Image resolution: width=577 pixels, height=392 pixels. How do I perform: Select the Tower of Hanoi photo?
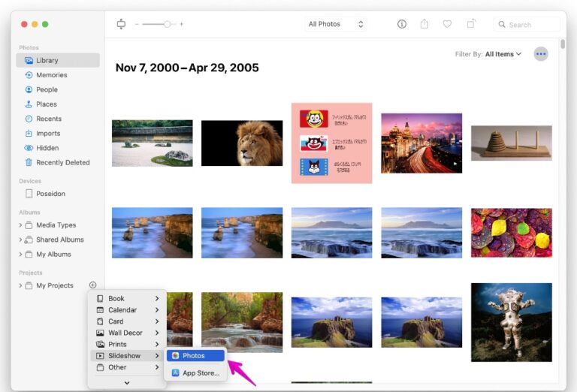(x=512, y=143)
